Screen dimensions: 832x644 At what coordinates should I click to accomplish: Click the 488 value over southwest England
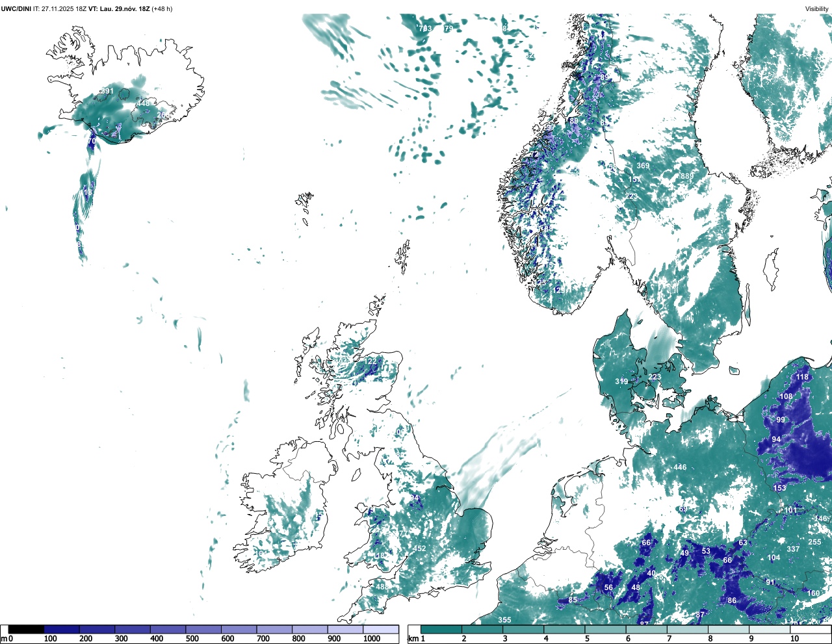tap(382, 587)
